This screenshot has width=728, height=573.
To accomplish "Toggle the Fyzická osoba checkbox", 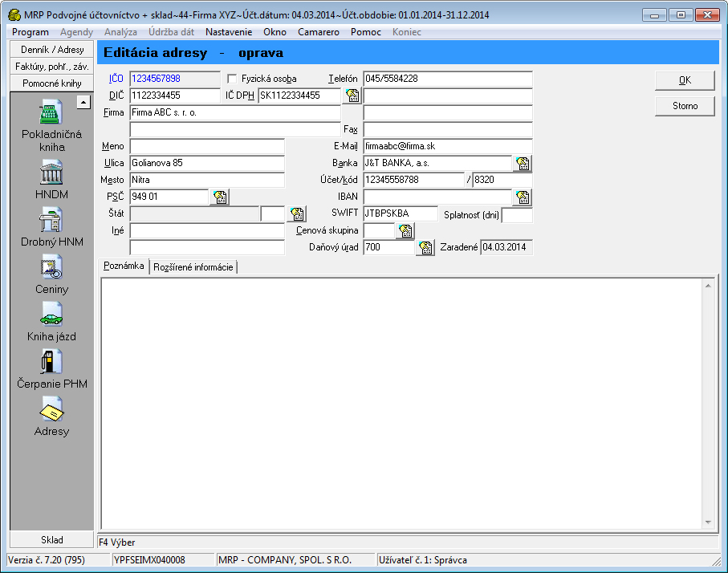I will coord(233,79).
